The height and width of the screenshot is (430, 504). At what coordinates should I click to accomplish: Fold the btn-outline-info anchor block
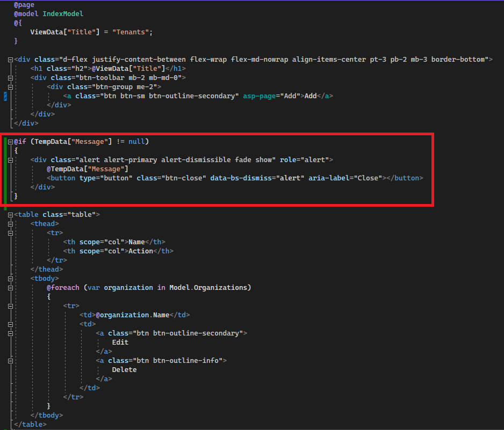tap(11, 361)
